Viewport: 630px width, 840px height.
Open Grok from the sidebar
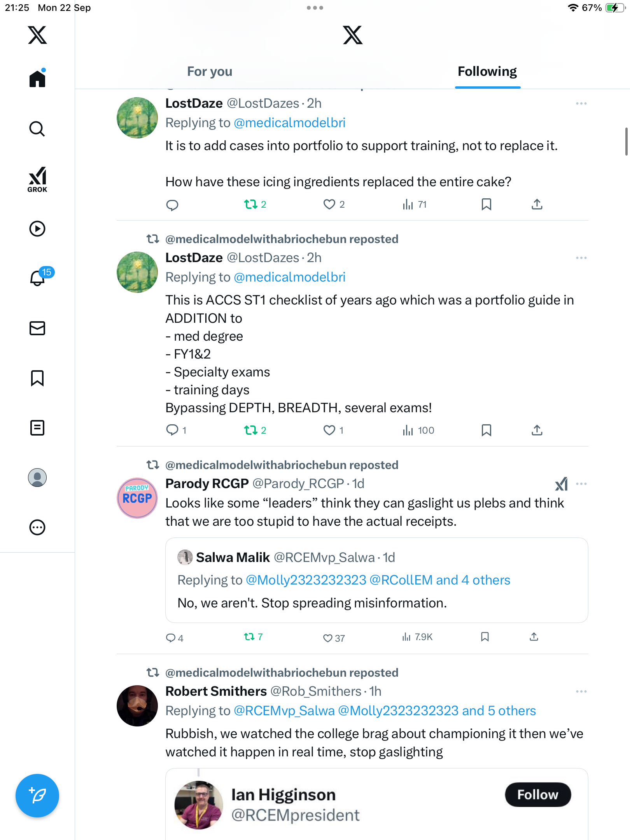click(37, 179)
